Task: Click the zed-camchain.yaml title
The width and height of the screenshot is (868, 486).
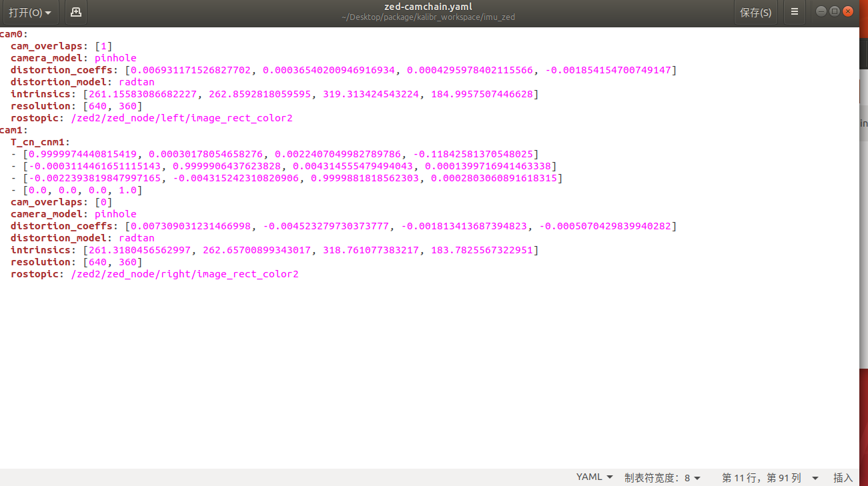Action: click(x=428, y=7)
